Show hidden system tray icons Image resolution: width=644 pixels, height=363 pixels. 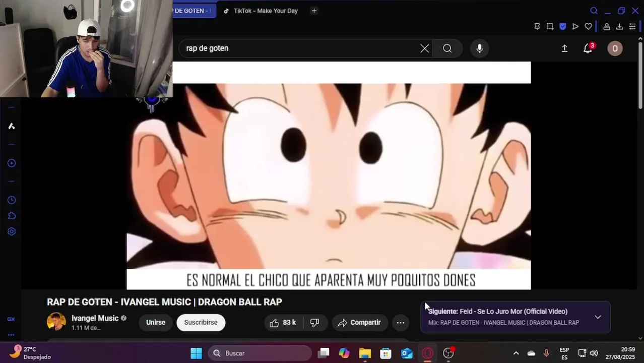(516, 353)
